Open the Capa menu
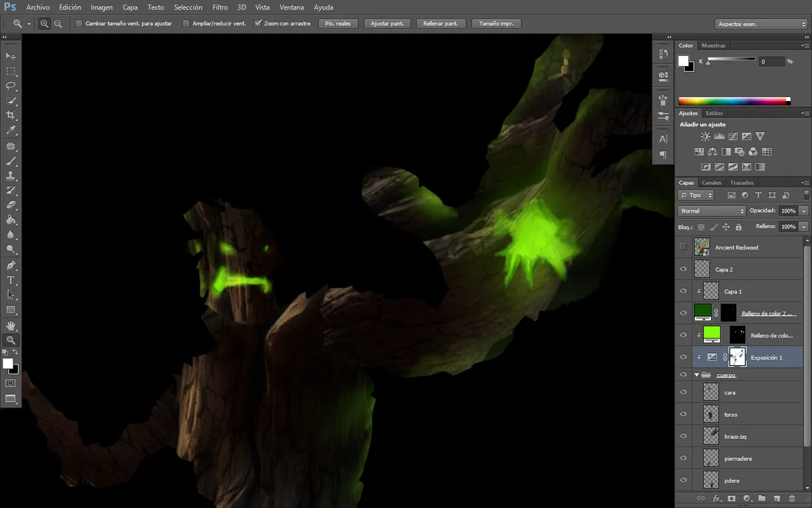The height and width of the screenshot is (508, 812). pos(130,8)
